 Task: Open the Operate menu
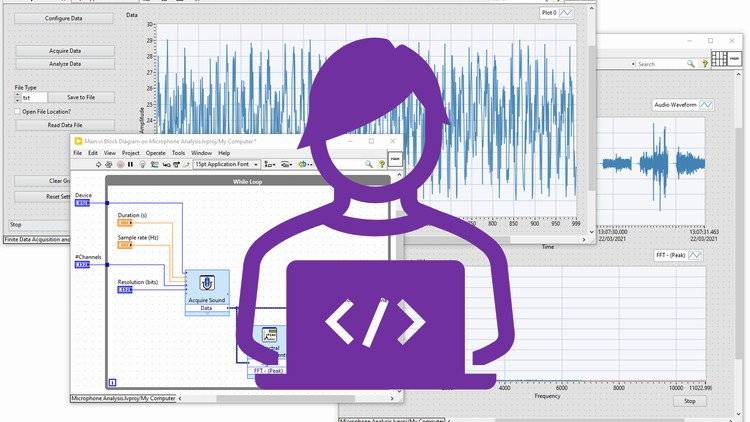point(155,153)
